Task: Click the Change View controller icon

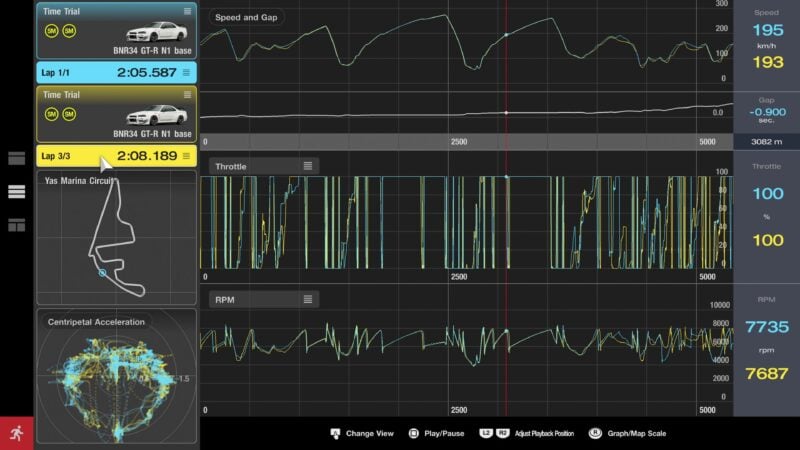Action: click(335, 434)
